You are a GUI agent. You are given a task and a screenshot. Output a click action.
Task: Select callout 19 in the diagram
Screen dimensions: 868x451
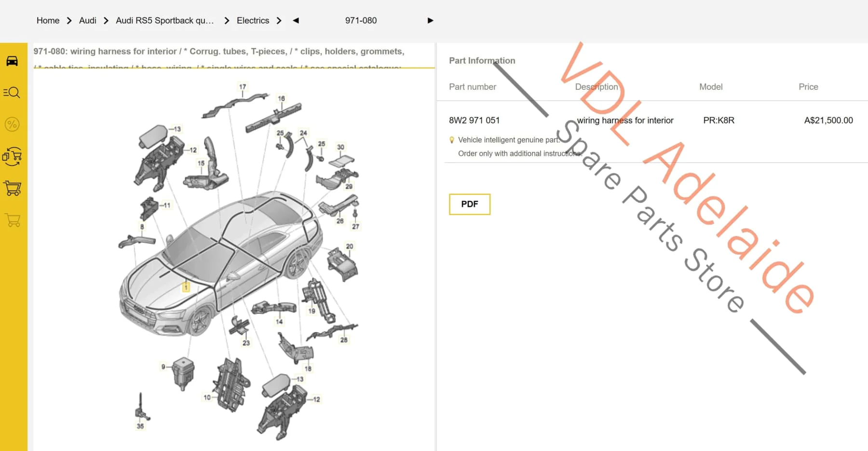coord(312,311)
